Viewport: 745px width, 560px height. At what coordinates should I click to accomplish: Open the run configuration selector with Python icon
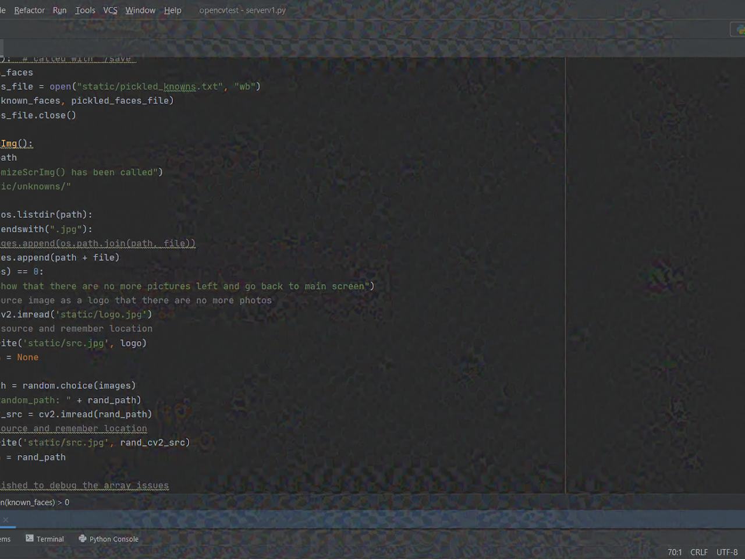(x=738, y=29)
